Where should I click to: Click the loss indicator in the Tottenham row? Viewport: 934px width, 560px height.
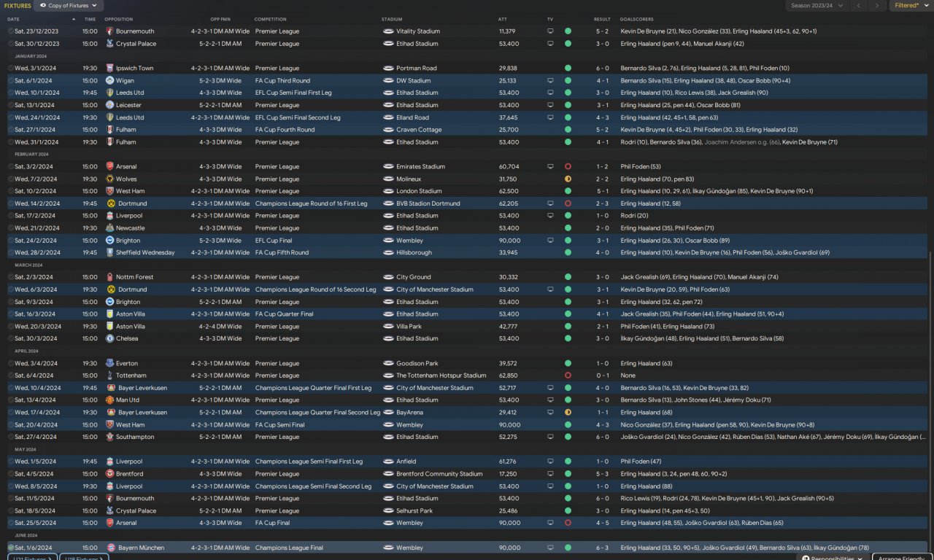click(568, 376)
